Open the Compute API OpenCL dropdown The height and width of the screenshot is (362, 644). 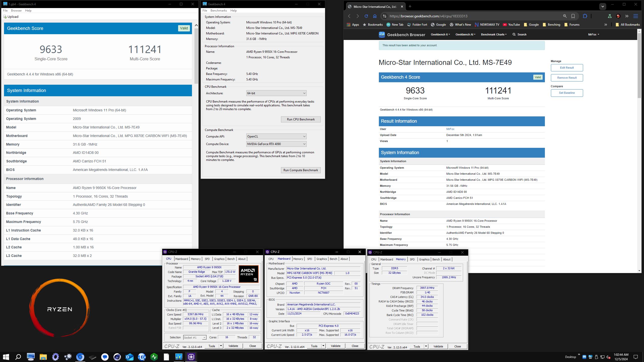pos(276,137)
